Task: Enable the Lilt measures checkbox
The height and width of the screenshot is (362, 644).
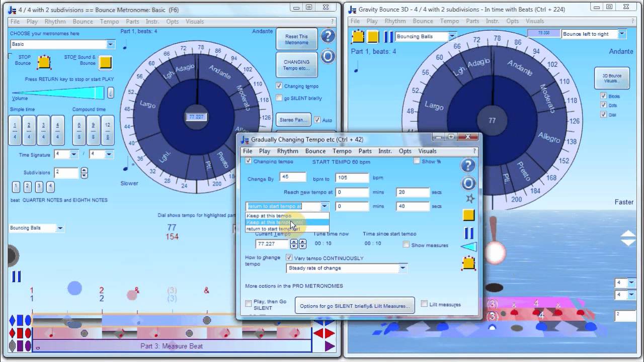Action: 424,304
